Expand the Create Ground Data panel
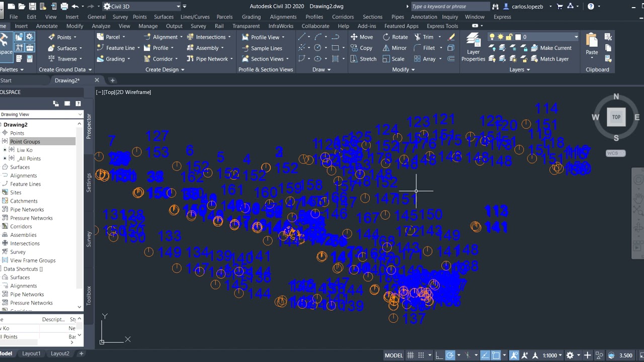 (65, 69)
